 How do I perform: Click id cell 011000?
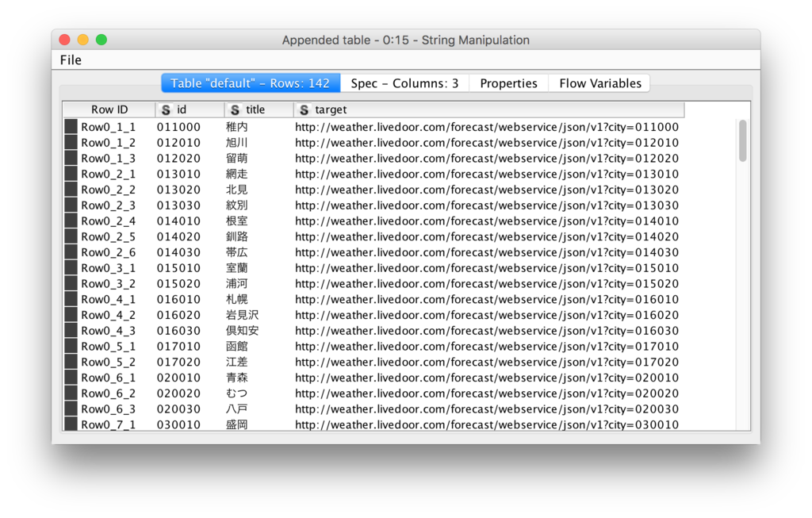(x=178, y=127)
